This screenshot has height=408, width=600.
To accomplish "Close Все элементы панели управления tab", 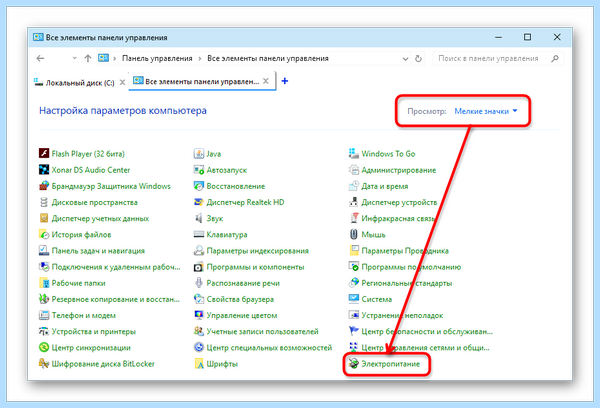I will pos(266,81).
